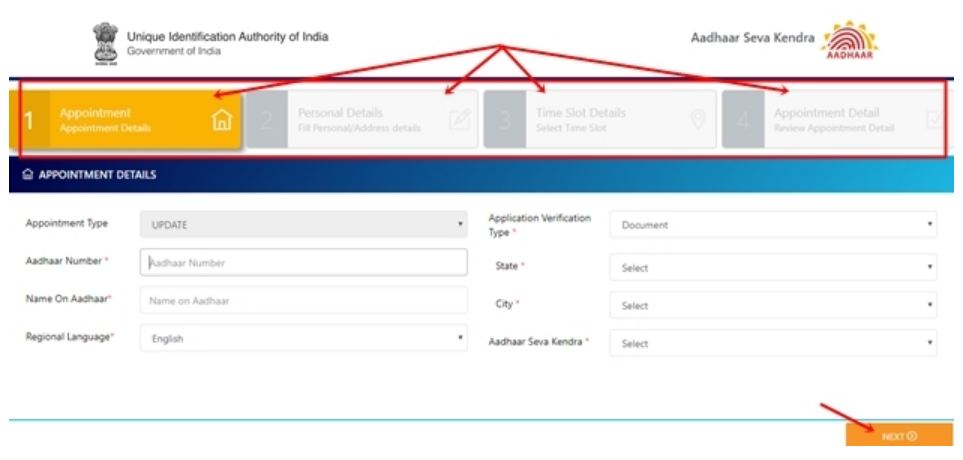Screen dimensions: 963x460
Task: Click into the Name on Aadhaar field
Action: (x=303, y=300)
